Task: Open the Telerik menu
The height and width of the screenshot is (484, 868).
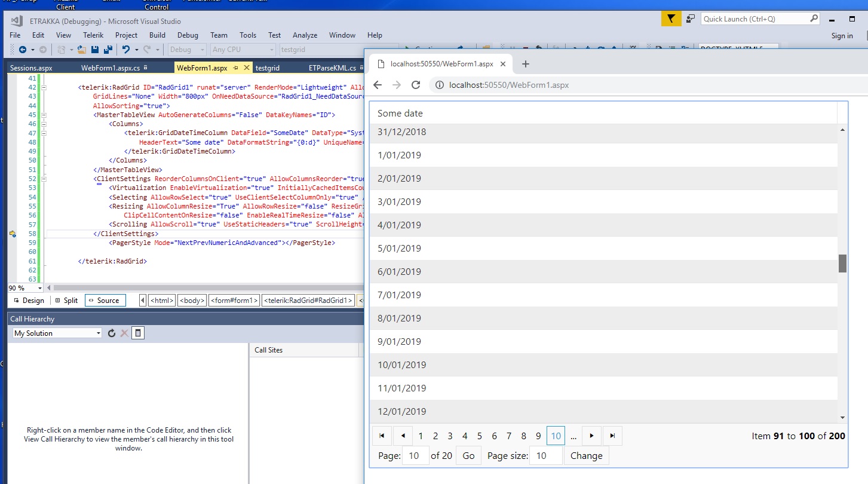Action: click(x=93, y=35)
